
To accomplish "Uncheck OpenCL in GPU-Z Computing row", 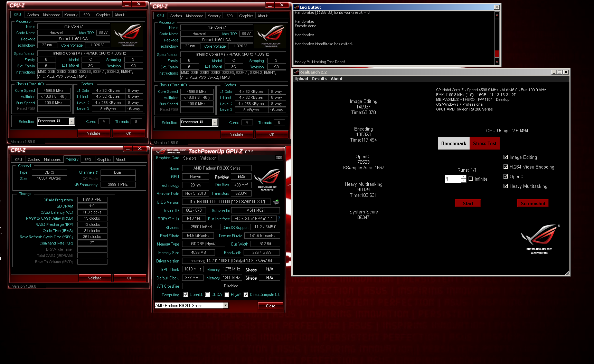I will (186, 295).
